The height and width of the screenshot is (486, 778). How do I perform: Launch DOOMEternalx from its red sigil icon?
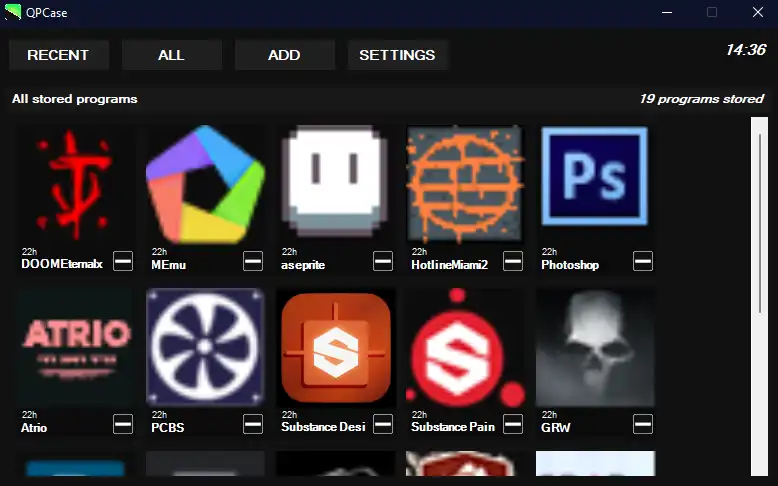[x=76, y=185]
